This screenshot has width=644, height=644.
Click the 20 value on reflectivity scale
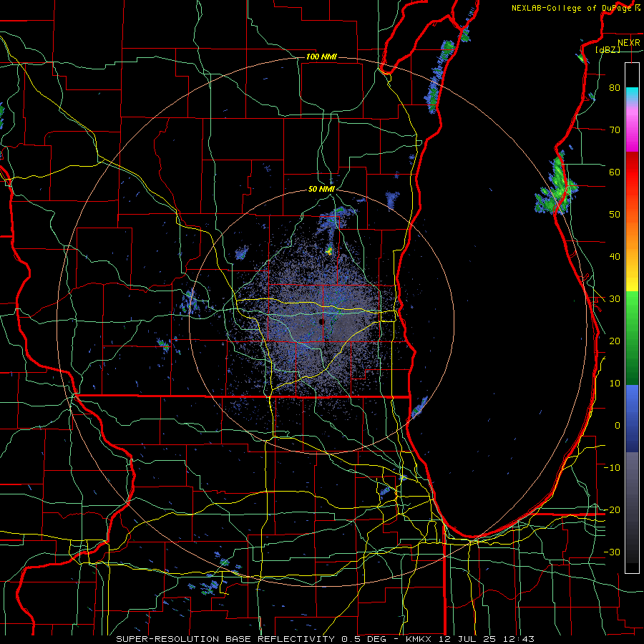point(615,341)
